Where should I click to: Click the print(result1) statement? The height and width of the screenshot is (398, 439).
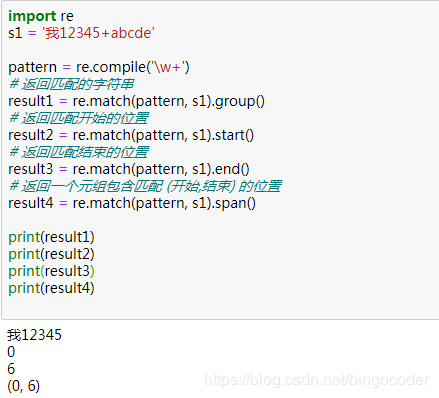[51, 237]
